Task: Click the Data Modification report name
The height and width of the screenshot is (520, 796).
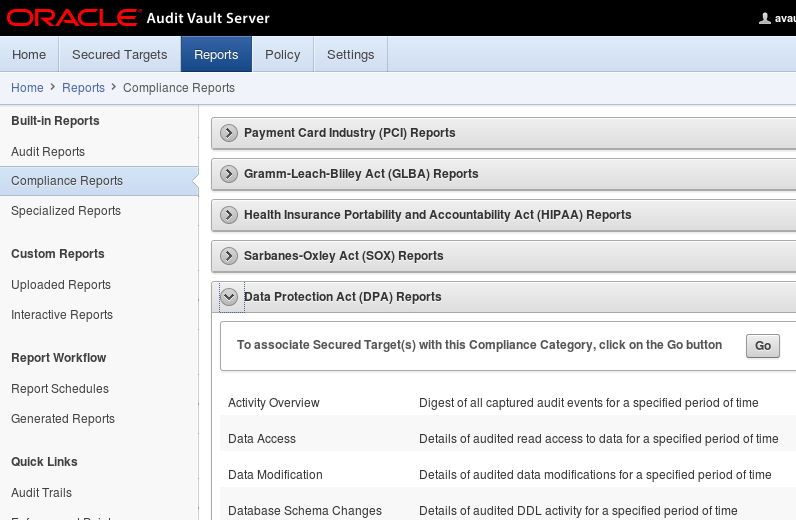Action: 275,475
